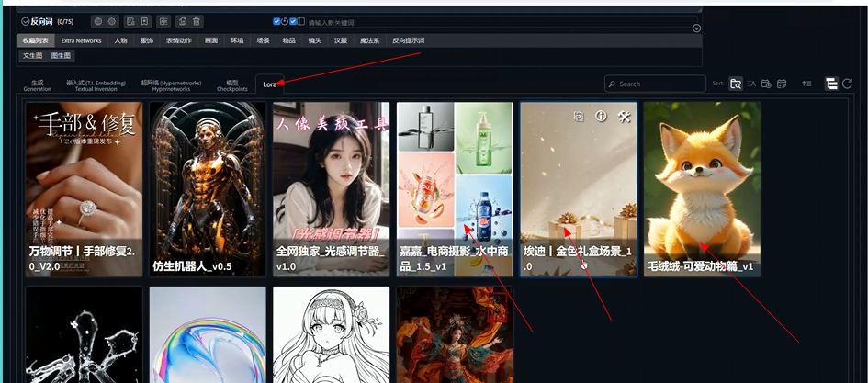Click the copy-prompt icon on 金色礼盒场景 card
Viewport: 868px width, 383px height.
coord(579,117)
